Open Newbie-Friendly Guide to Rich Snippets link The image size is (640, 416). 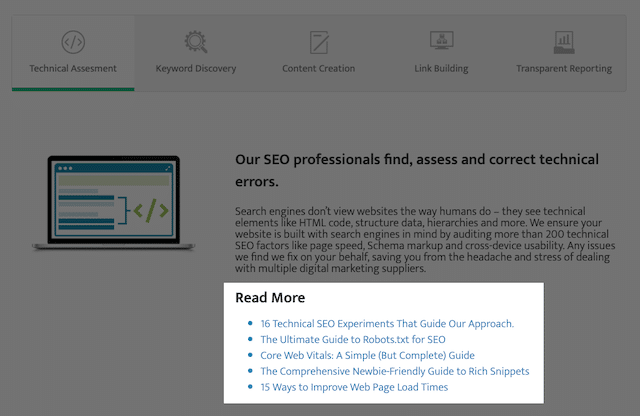(395, 371)
